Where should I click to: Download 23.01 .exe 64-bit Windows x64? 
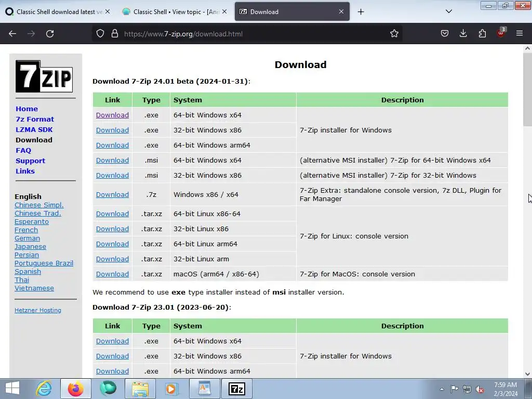(x=112, y=341)
